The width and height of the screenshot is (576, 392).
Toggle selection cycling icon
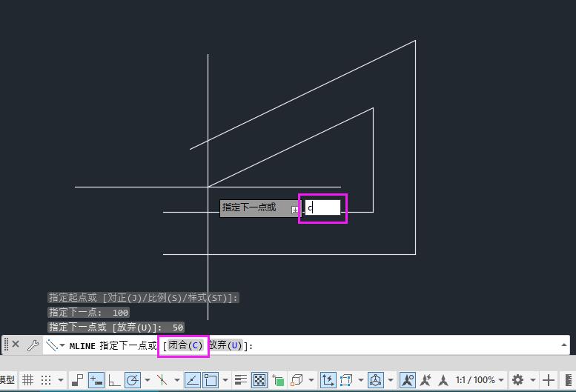pyautogui.click(x=278, y=380)
